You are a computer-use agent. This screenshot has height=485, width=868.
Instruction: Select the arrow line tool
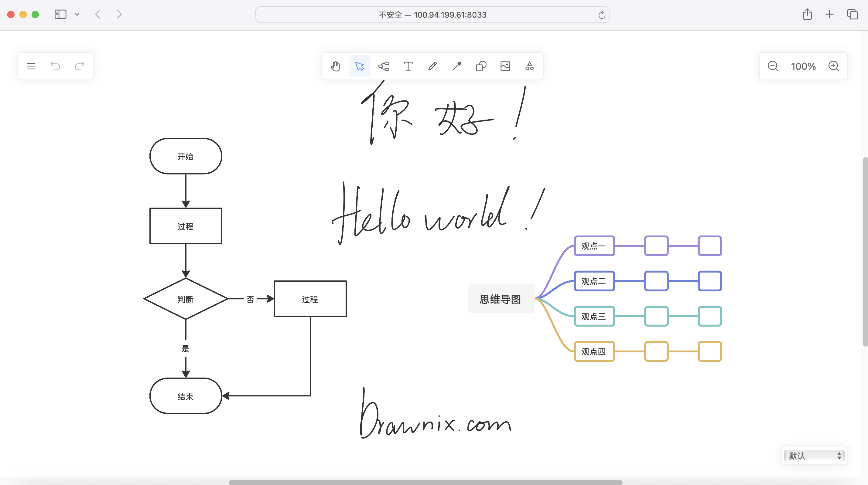[x=456, y=66]
